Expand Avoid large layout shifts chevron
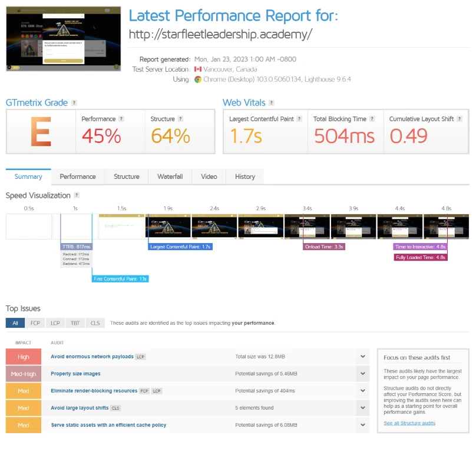 click(x=363, y=408)
